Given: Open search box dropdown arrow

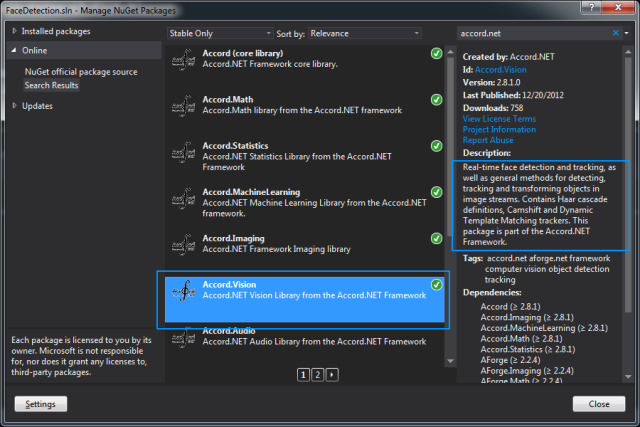Looking at the screenshot, I should tap(627, 33).
